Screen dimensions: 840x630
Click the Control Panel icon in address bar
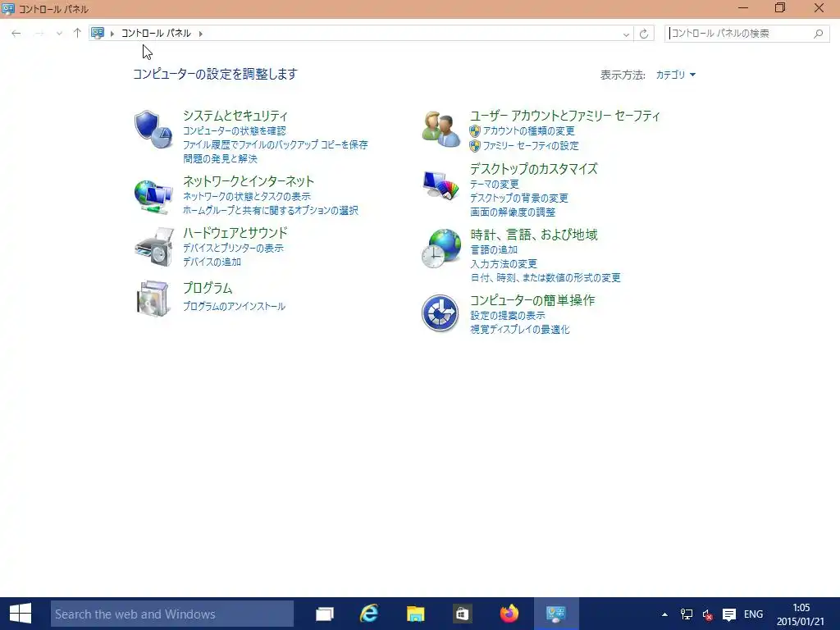(x=98, y=33)
